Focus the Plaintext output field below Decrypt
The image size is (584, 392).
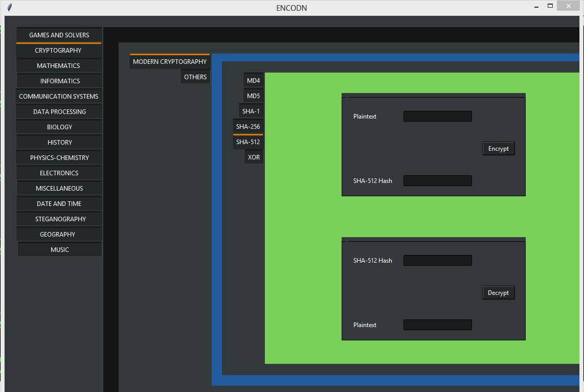[437, 325]
